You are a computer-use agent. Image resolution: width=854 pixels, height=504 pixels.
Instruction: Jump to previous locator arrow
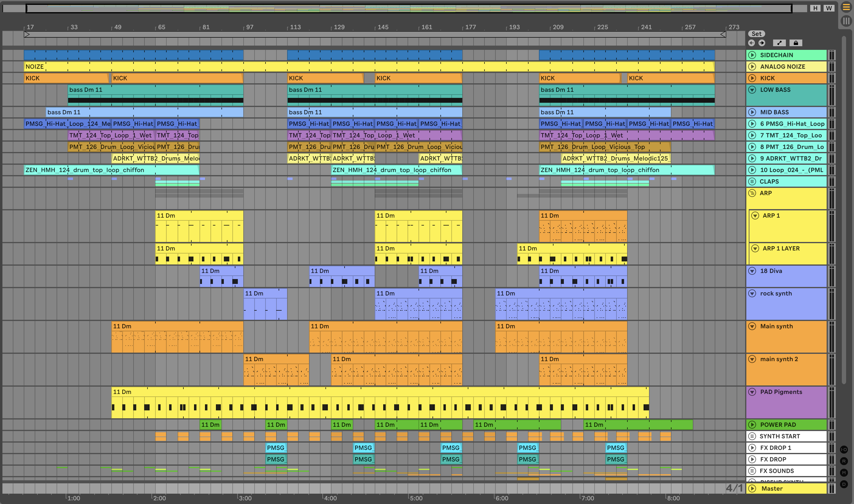[x=752, y=43]
